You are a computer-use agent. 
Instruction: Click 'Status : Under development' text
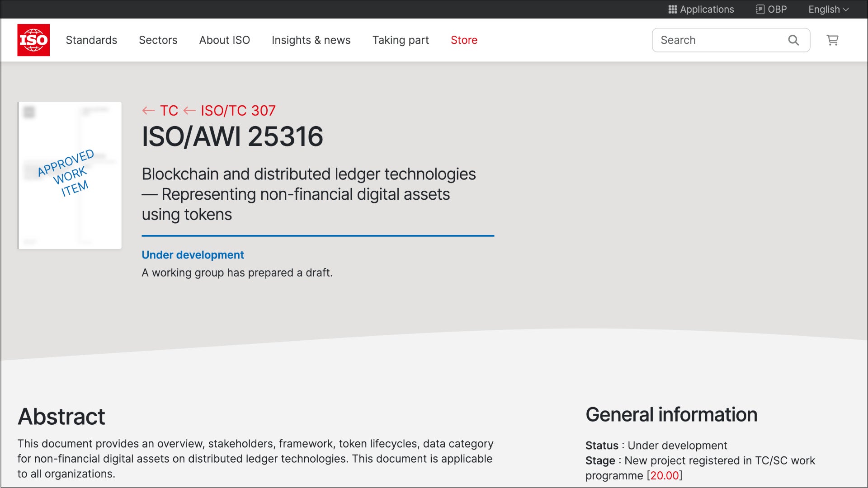(656, 446)
